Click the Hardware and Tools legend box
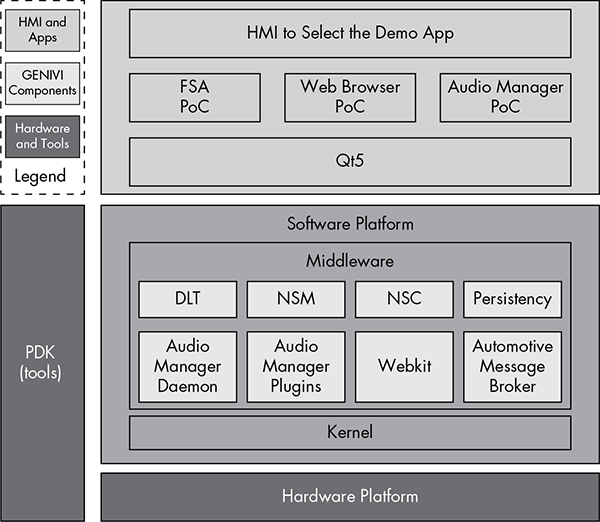Viewport: 600px width, 522px height. coord(42,136)
